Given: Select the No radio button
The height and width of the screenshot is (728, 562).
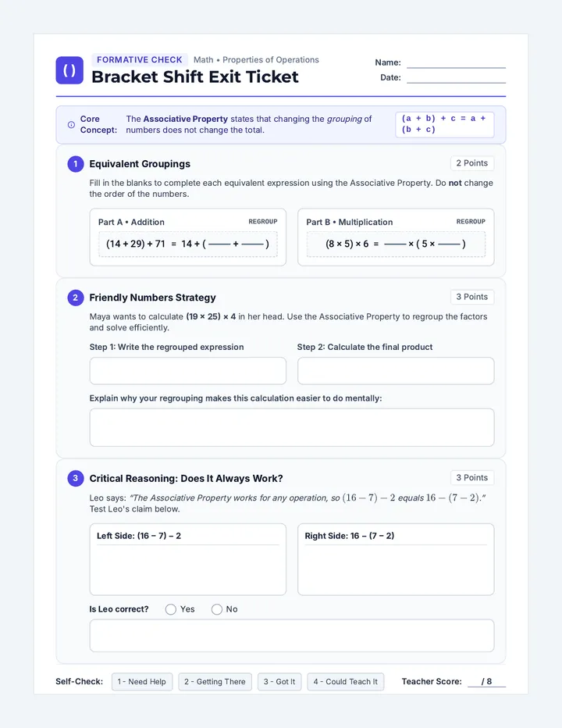Looking at the screenshot, I should [x=217, y=609].
